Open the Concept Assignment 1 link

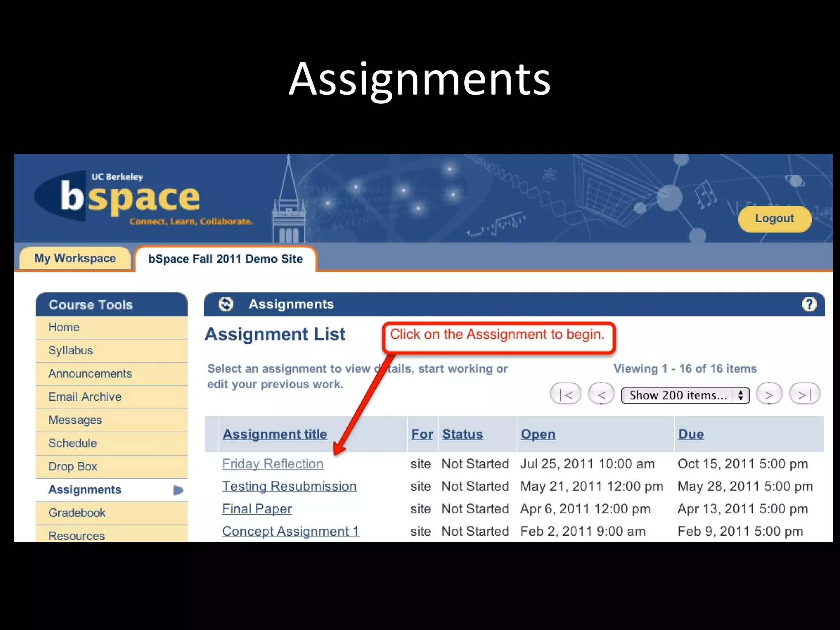(290, 532)
